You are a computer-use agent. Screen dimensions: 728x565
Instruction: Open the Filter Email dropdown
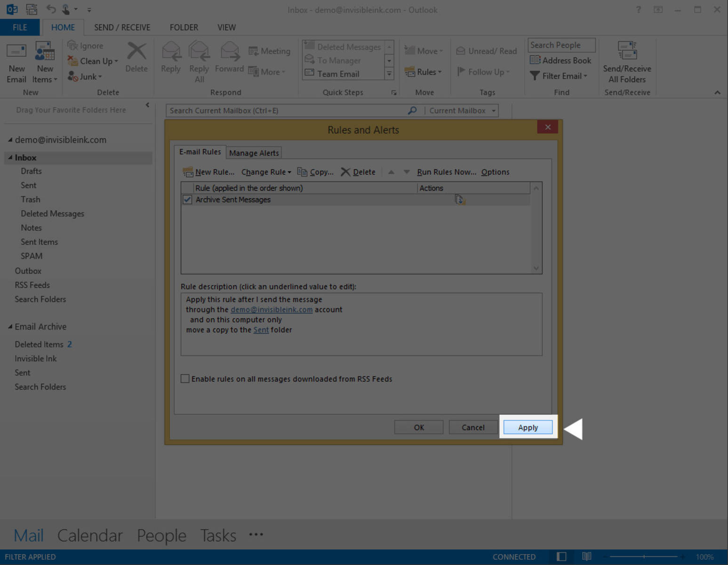coord(559,76)
